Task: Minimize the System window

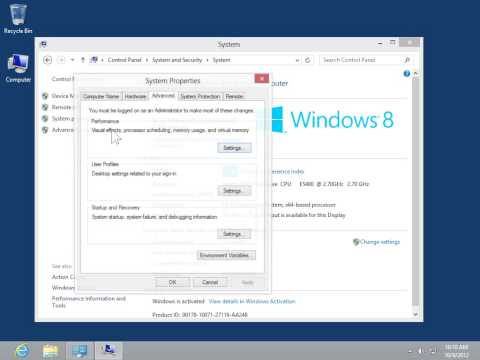Action: pyautogui.click(x=380, y=43)
